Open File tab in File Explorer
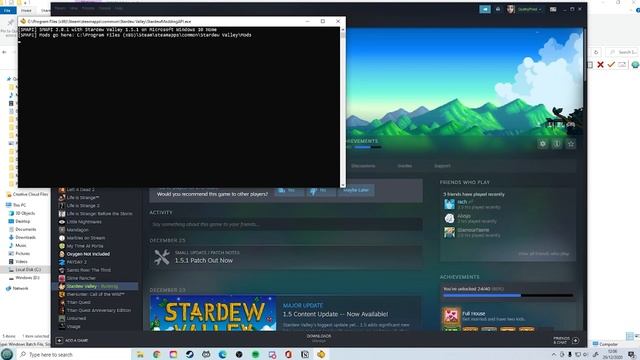Screen dimensions: 640x360 tap(7, 10)
